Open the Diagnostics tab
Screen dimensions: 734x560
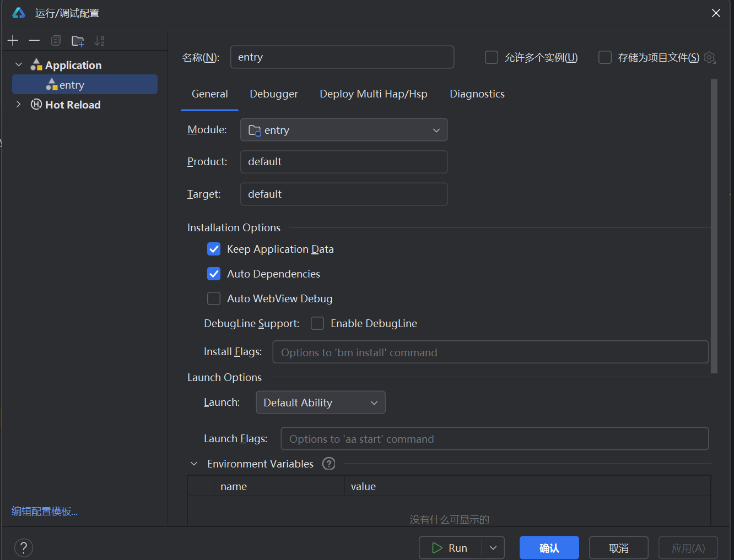(477, 94)
